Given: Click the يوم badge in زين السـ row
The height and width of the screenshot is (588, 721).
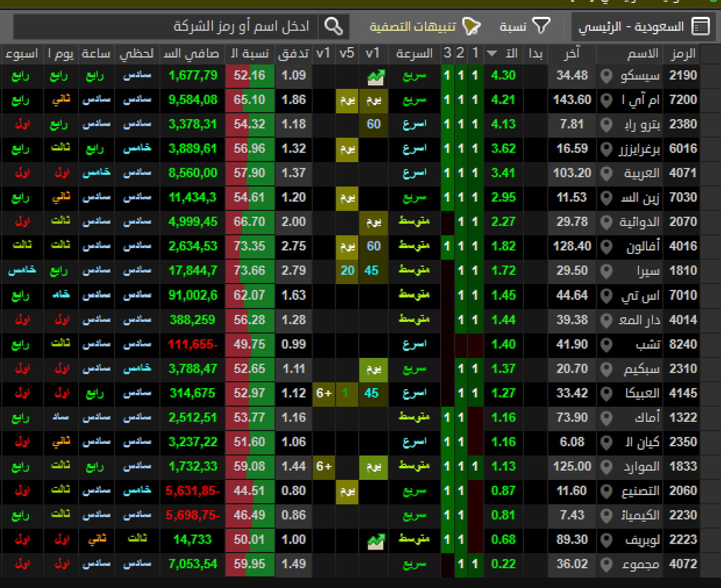Looking at the screenshot, I should 347,198.
